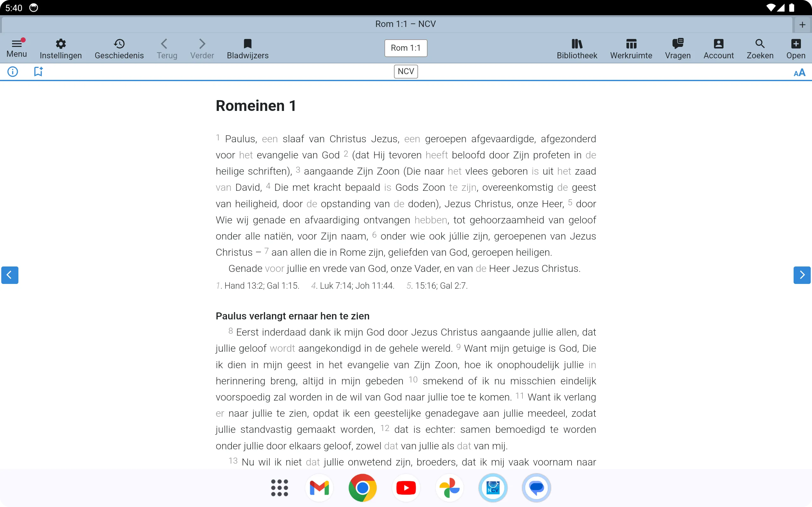Open Menu navigation drawer
This screenshot has height=507, width=812.
pos(16,47)
